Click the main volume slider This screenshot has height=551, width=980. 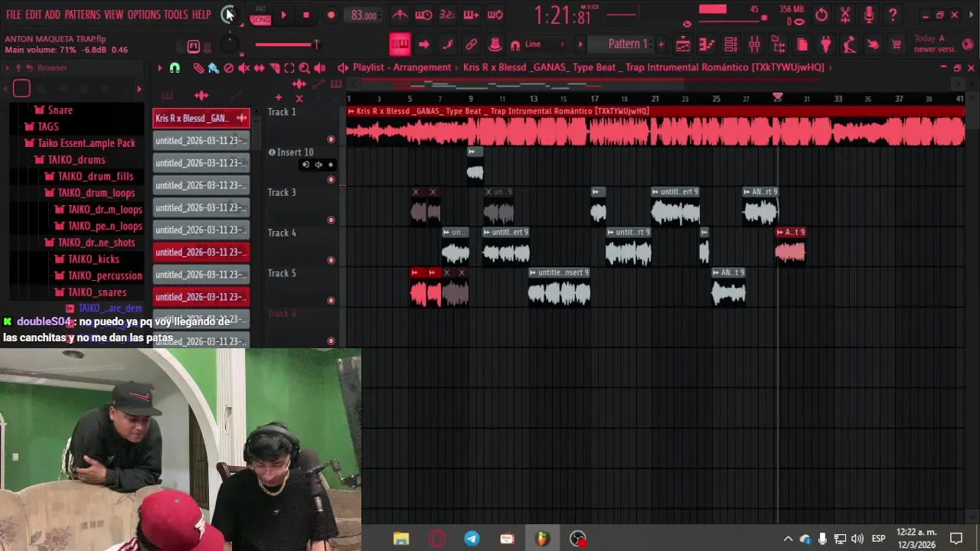(x=287, y=45)
